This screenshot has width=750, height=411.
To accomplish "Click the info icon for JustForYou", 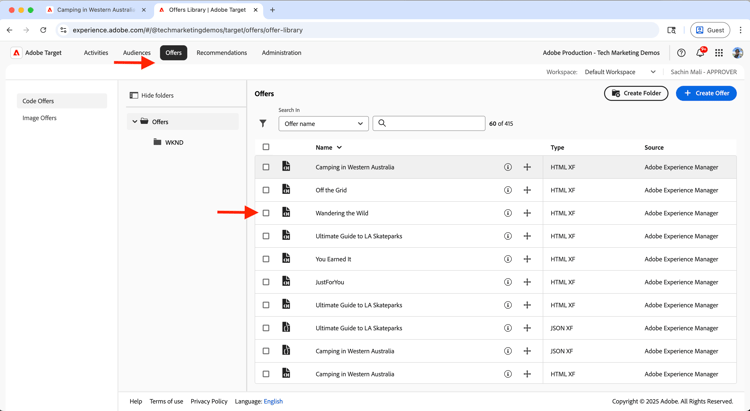I will [x=508, y=282].
